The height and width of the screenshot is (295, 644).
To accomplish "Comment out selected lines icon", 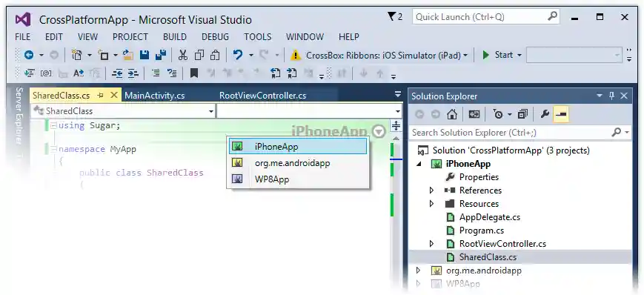I will pyautogui.click(x=156, y=73).
